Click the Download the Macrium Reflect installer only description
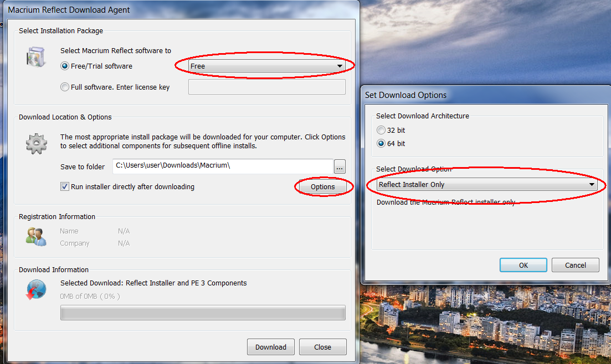The image size is (611, 364). click(446, 202)
